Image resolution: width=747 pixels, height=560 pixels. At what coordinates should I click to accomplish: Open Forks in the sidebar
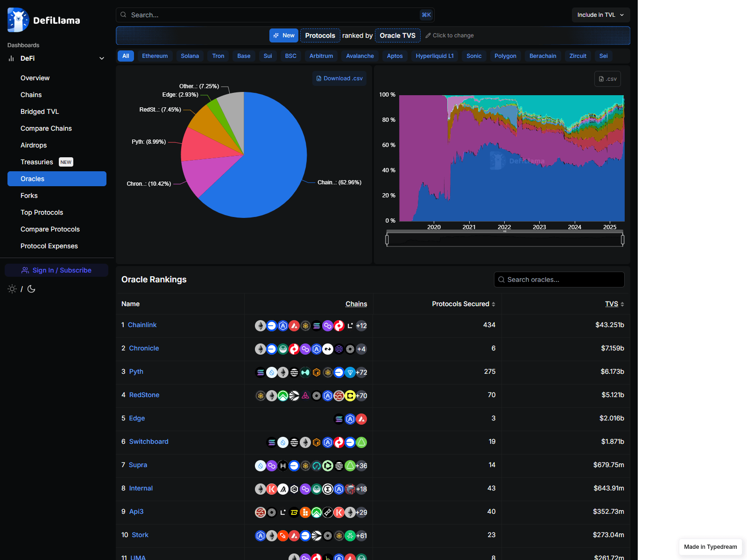tap(29, 196)
